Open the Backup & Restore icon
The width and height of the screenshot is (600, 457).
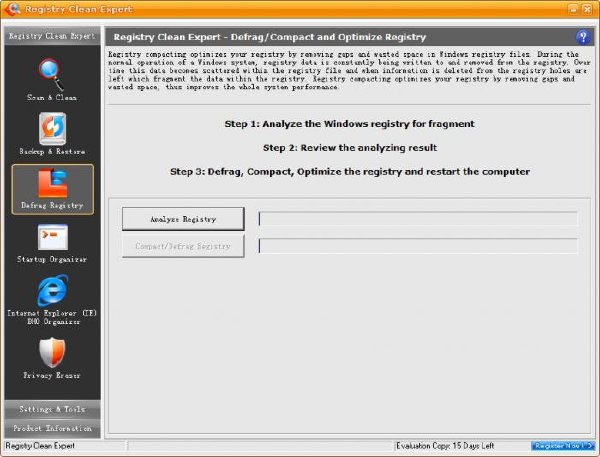pos(52,129)
